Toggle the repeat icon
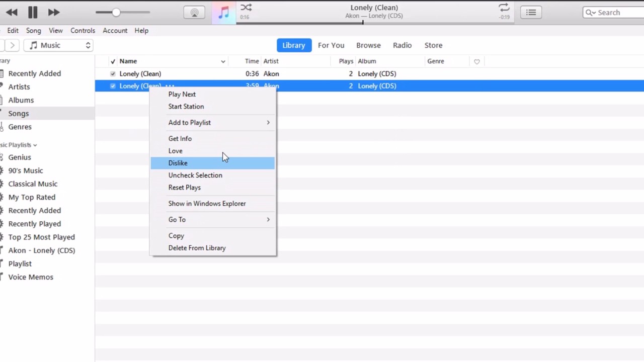This screenshot has width=644, height=362. 504,8
